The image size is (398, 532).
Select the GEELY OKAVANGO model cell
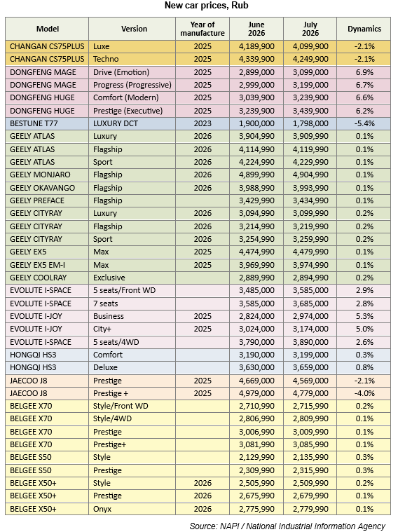(47, 188)
